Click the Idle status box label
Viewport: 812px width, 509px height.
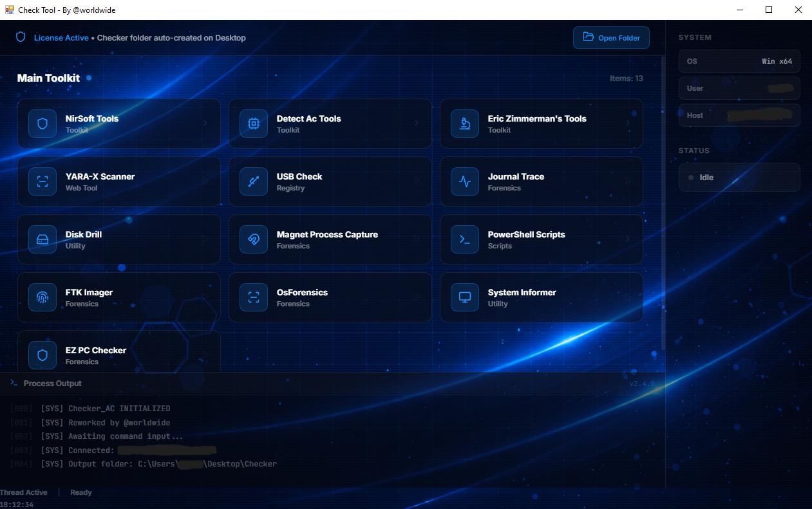point(706,178)
